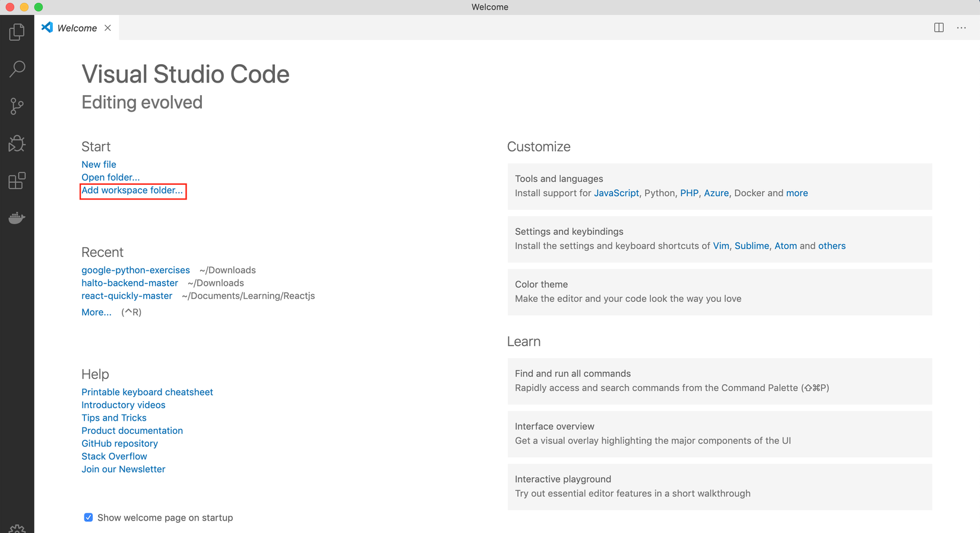Viewport: 980px width, 533px height.
Task: Uncheck Show welcome page on startup
Action: point(88,518)
